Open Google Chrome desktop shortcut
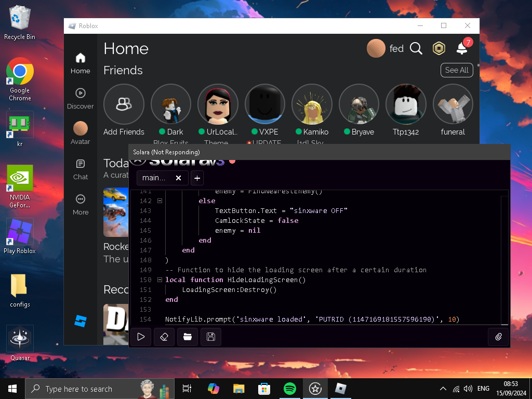532x399 pixels. [20, 79]
